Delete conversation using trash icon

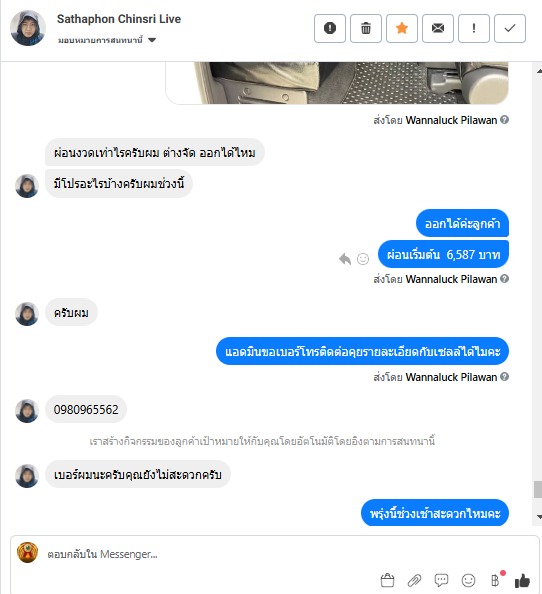click(x=365, y=28)
